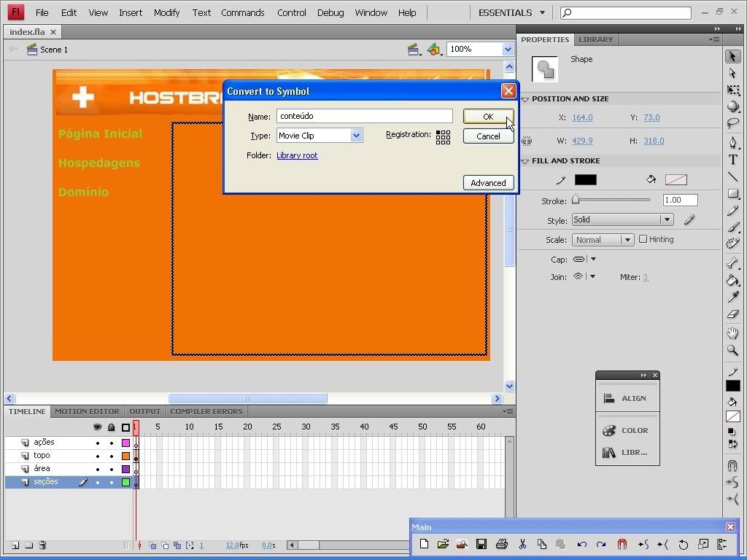Select the Eyedropper tool
Screen dimensions: 747x560
[733, 297]
